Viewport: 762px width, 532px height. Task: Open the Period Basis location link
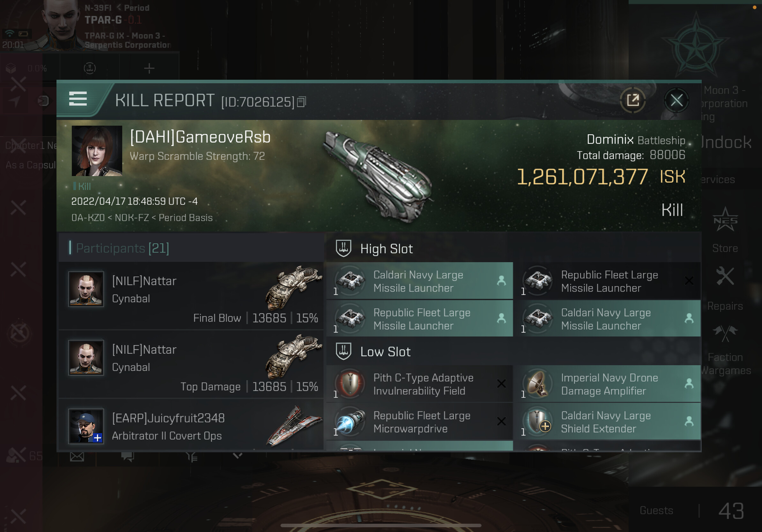point(185,218)
